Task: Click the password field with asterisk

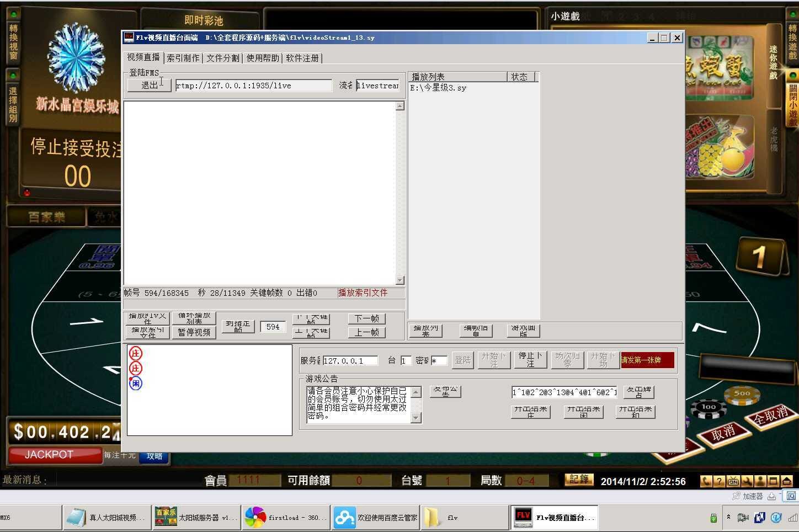Action: 439,360
